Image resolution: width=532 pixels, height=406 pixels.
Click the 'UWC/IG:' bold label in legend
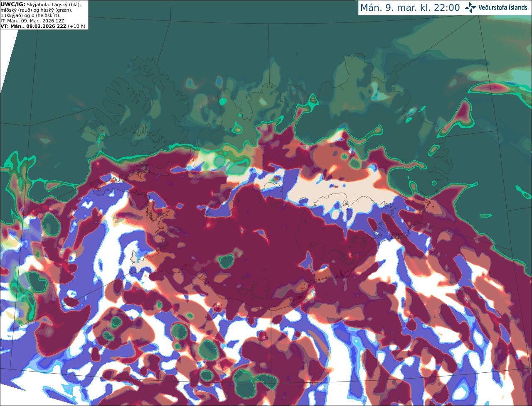tap(13, 5)
